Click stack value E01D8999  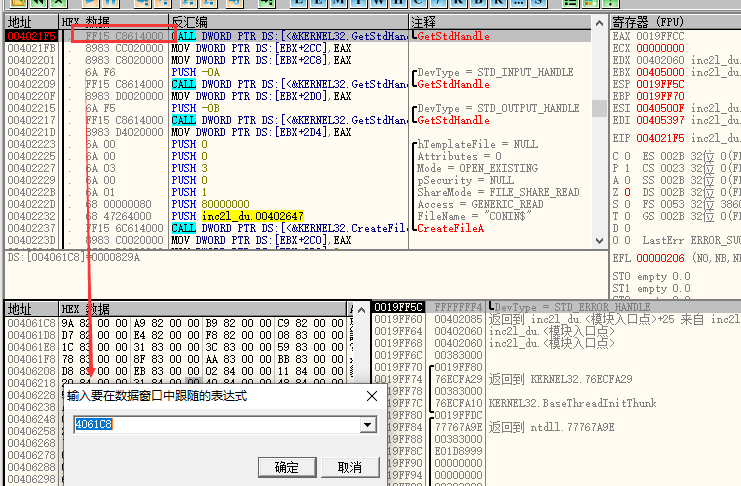(x=458, y=451)
